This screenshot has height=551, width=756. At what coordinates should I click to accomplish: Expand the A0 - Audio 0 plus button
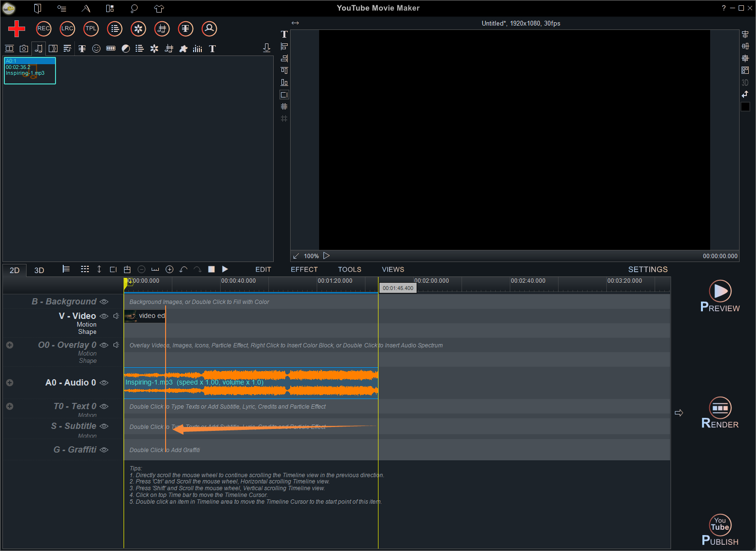click(10, 383)
